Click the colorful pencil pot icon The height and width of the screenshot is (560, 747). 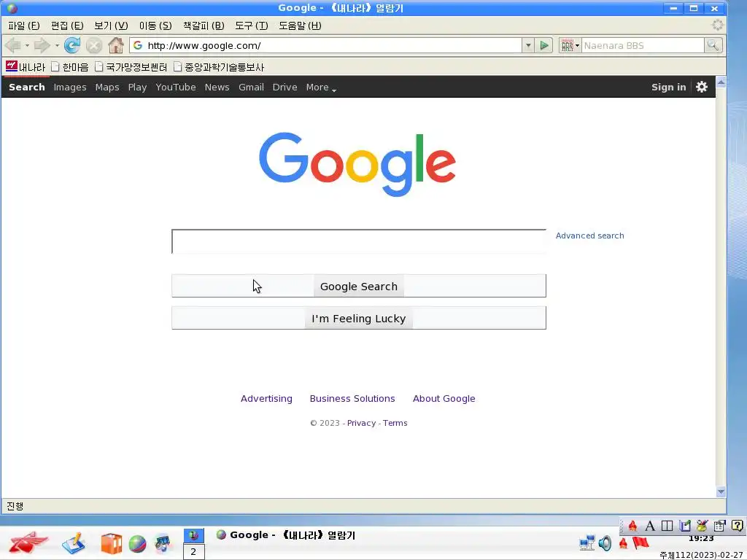pos(702,526)
